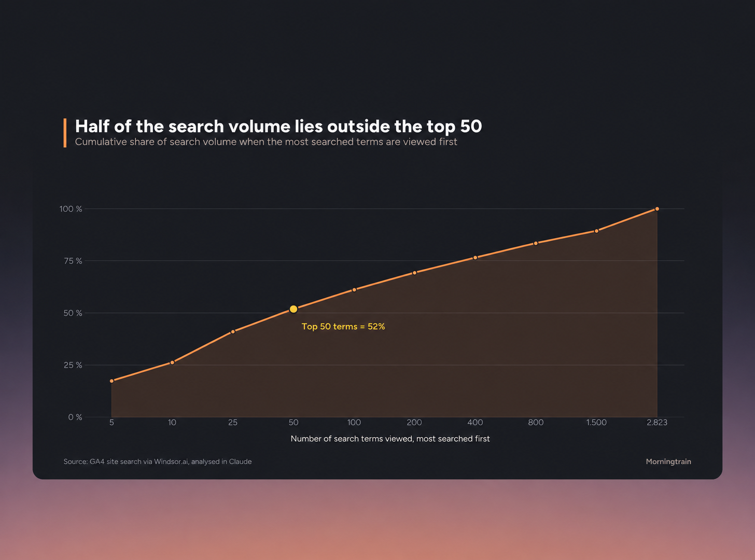The image size is (755, 560).
Task: Click the 50 % y-axis label
Action: pos(73,313)
